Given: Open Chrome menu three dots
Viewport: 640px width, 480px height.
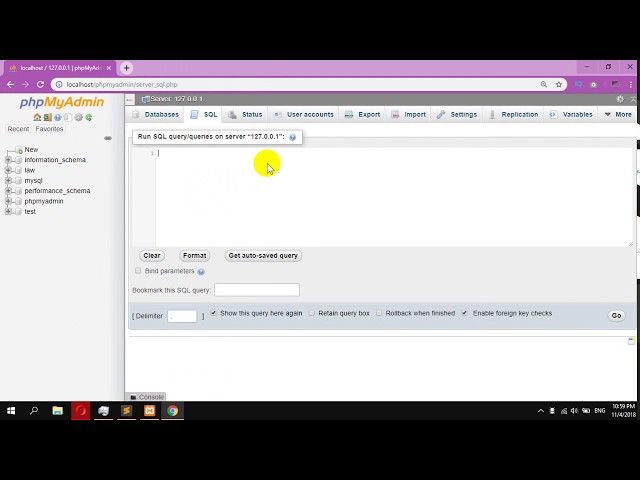Looking at the screenshot, I should (x=631, y=84).
